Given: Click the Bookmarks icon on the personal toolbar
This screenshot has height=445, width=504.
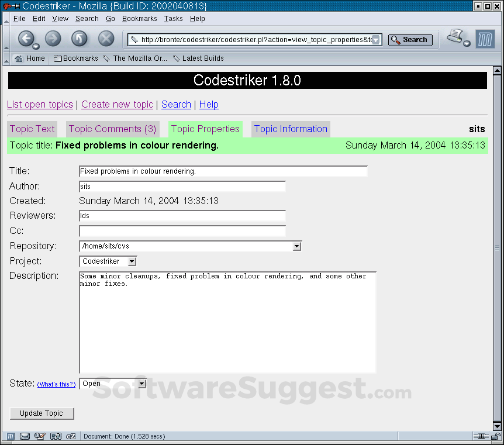Looking at the screenshot, I should [x=57, y=58].
